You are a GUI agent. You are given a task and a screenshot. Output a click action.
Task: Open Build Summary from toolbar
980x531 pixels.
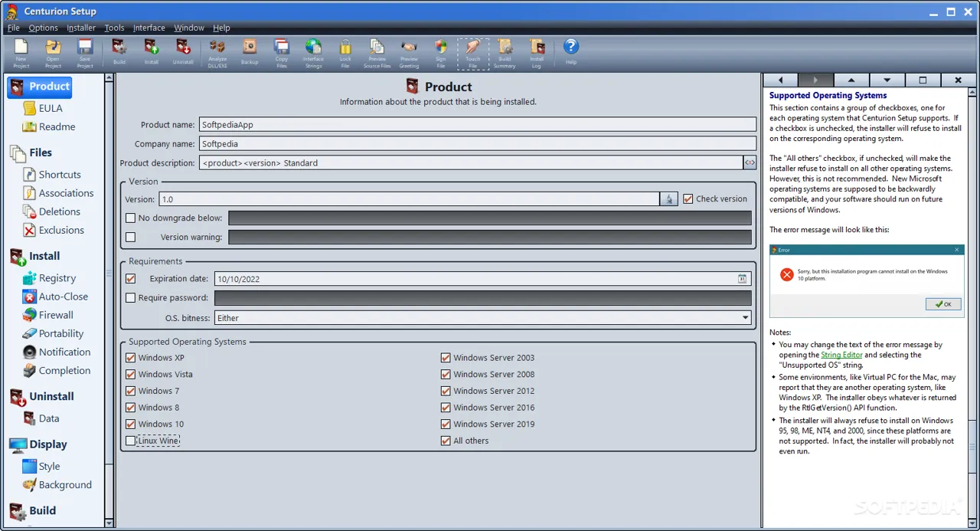pyautogui.click(x=505, y=54)
